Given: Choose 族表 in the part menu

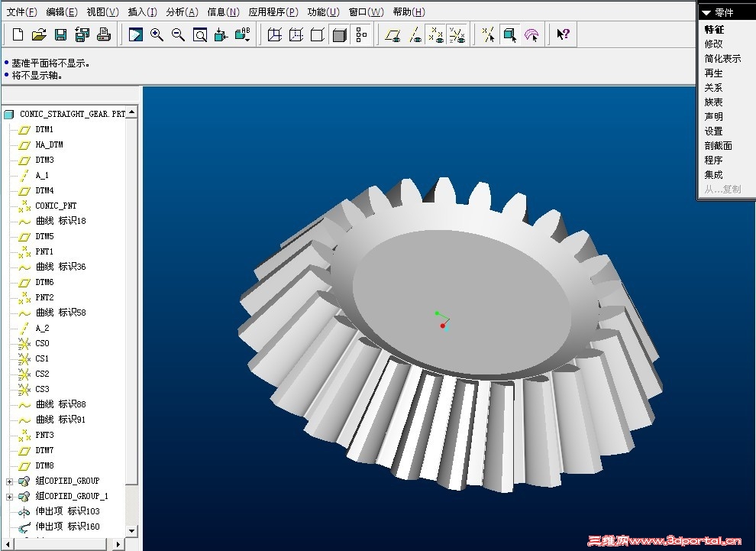Looking at the screenshot, I should (x=713, y=102).
